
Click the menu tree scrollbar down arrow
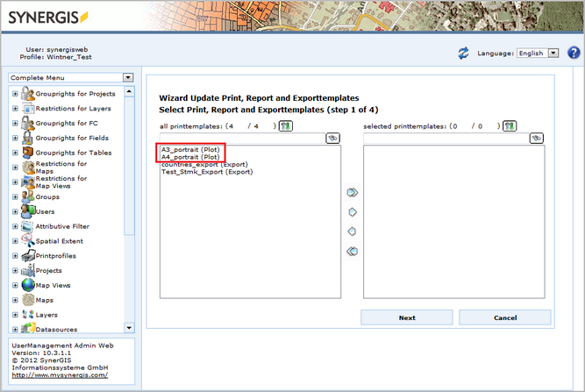[x=129, y=328]
